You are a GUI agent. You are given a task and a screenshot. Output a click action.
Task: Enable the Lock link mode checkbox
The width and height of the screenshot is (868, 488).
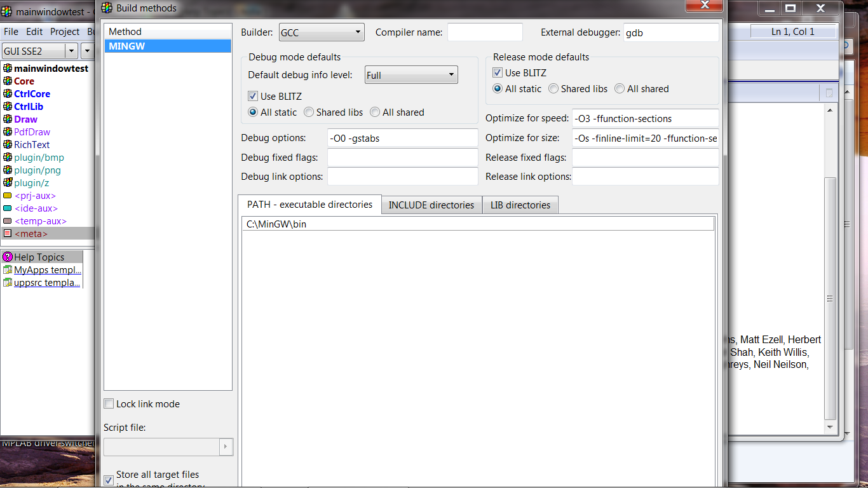(x=109, y=404)
